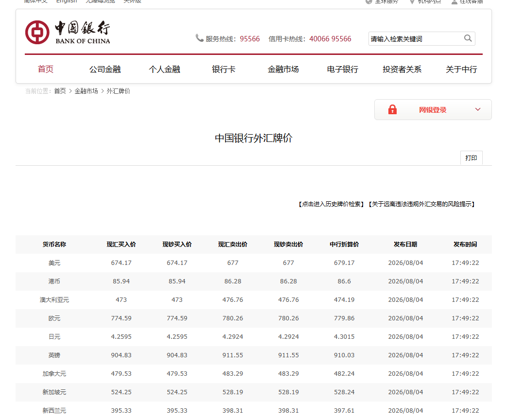
Task: Click the 发布时间 column header
Action: point(465,245)
